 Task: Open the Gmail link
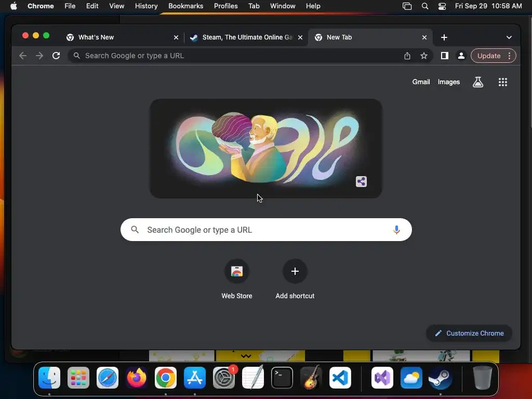pos(421,82)
